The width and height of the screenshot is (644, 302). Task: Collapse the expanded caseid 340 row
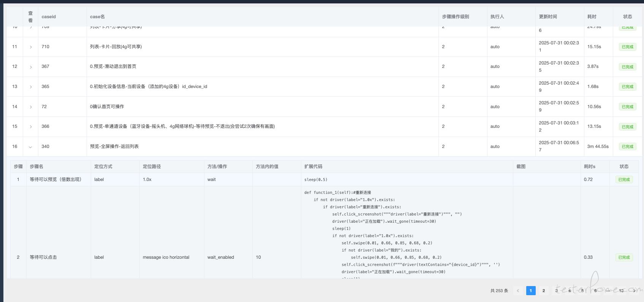tap(30, 147)
